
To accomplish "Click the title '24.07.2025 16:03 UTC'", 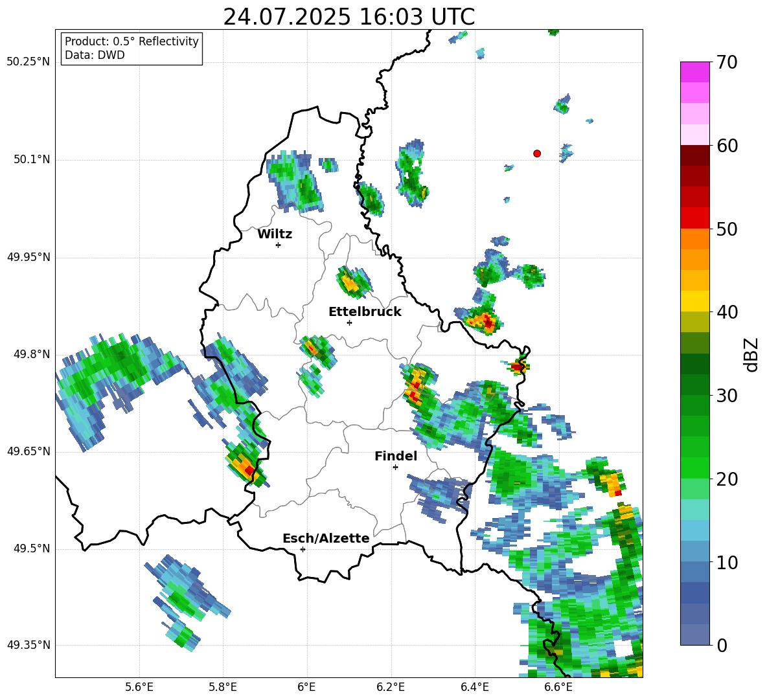I will 349,17.
